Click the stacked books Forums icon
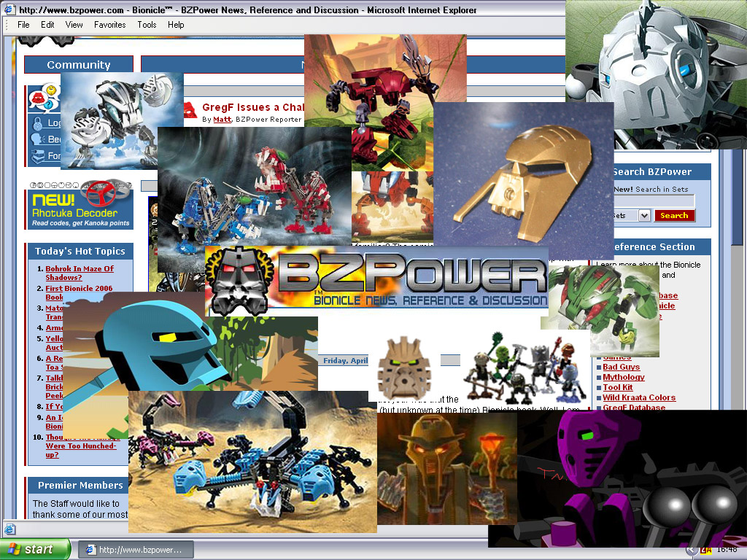 (x=38, y=156)
